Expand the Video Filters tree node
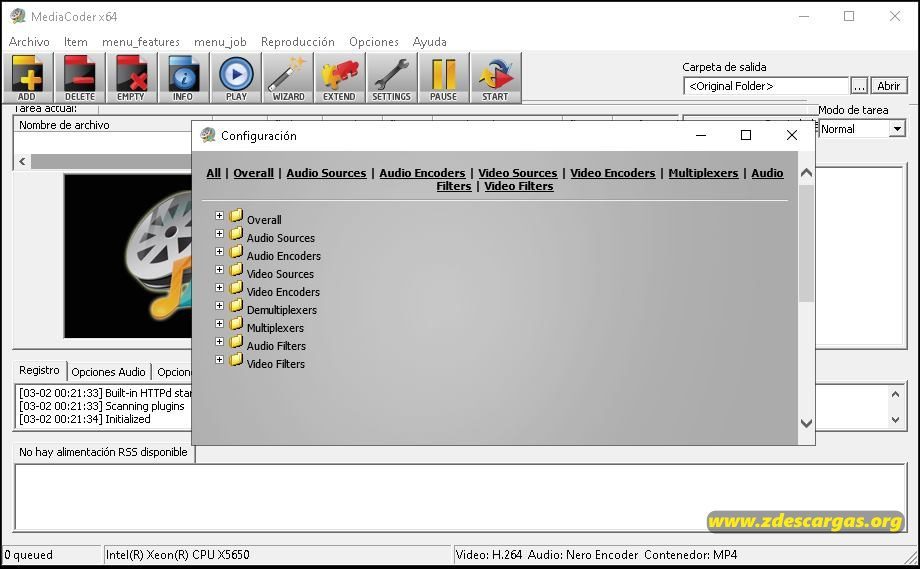This screenshot has width=920, height=569. click(219, 360)
